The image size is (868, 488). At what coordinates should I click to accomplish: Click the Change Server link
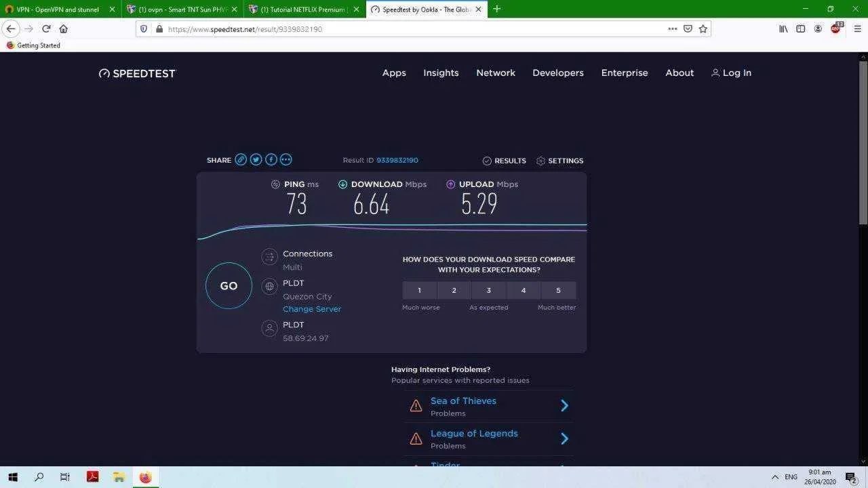[312, 309]
